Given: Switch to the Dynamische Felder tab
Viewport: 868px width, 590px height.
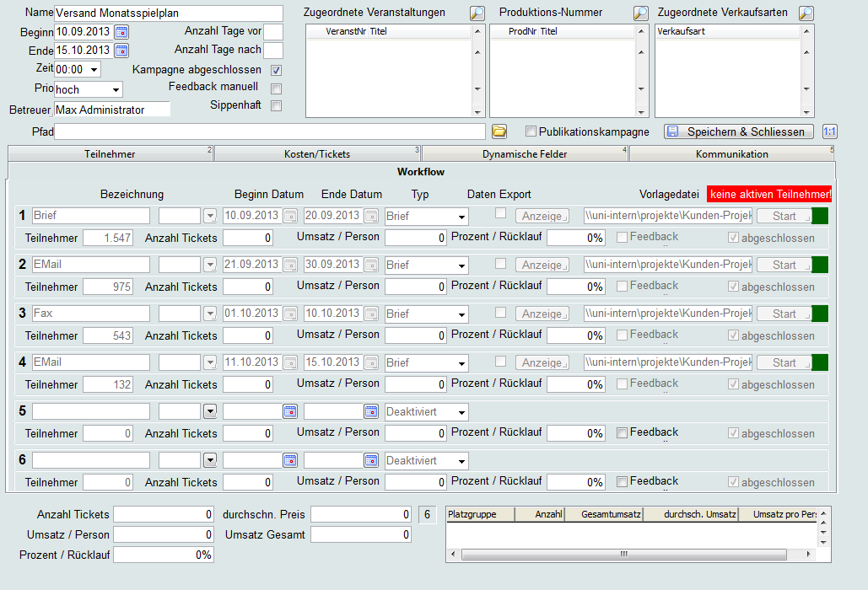Looking at the screenshot, I should [525, 153].
